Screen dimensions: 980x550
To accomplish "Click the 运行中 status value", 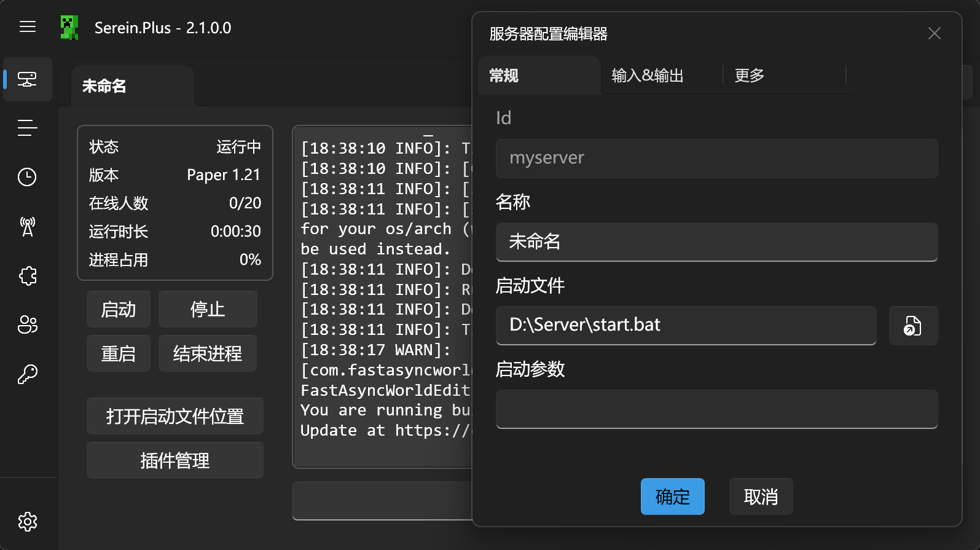I will click(238, 147).
